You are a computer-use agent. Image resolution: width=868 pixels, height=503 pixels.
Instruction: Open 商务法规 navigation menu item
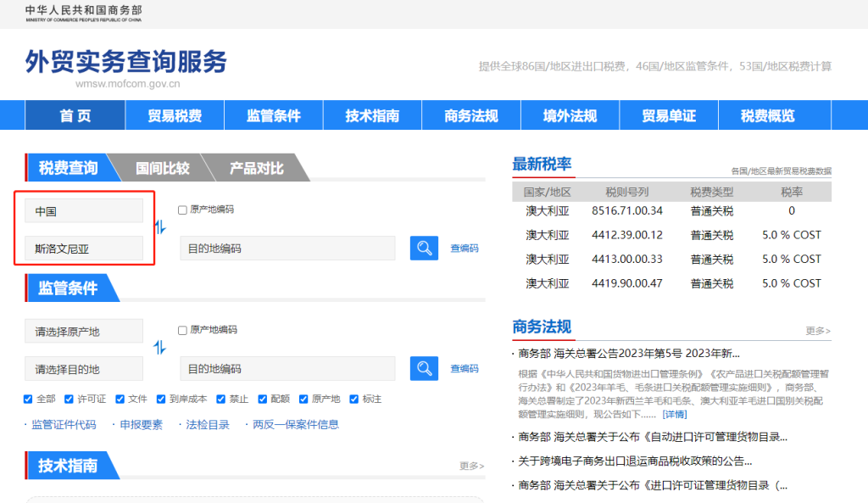[471, 115]
